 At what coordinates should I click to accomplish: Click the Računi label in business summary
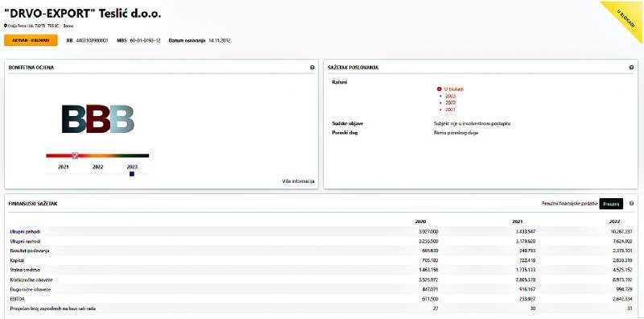coord(339,82)
